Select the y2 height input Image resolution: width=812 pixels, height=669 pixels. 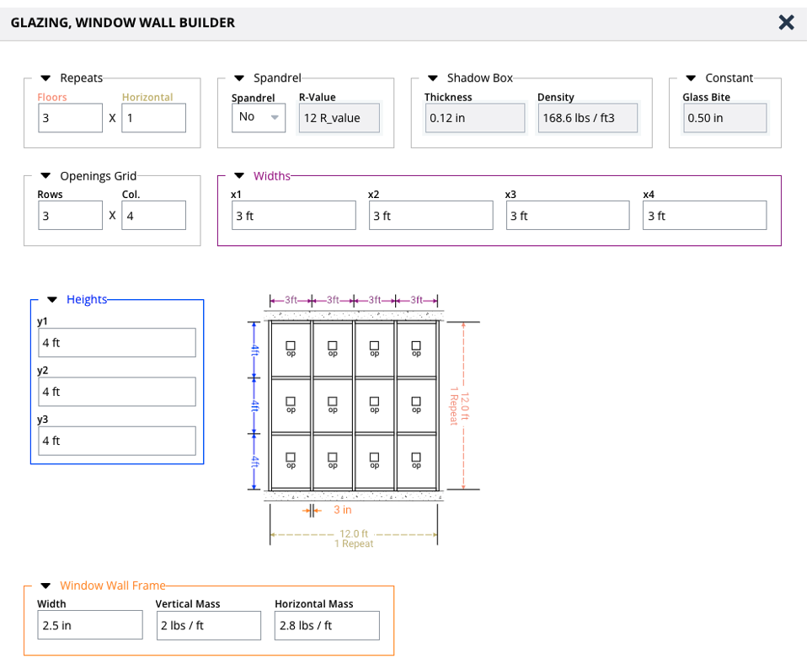coord(117,392)
